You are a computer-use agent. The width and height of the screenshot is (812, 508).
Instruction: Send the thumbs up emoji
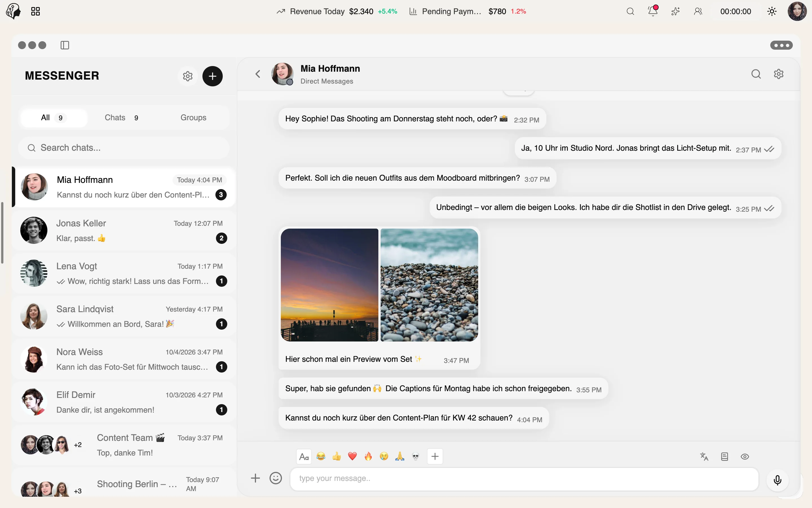(x=337, y=456)
